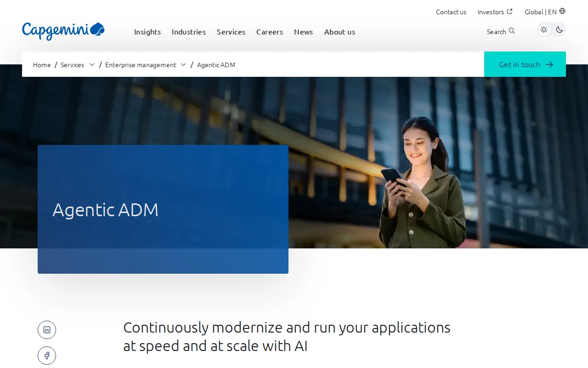Click the Search label

(x=496, y=32)
